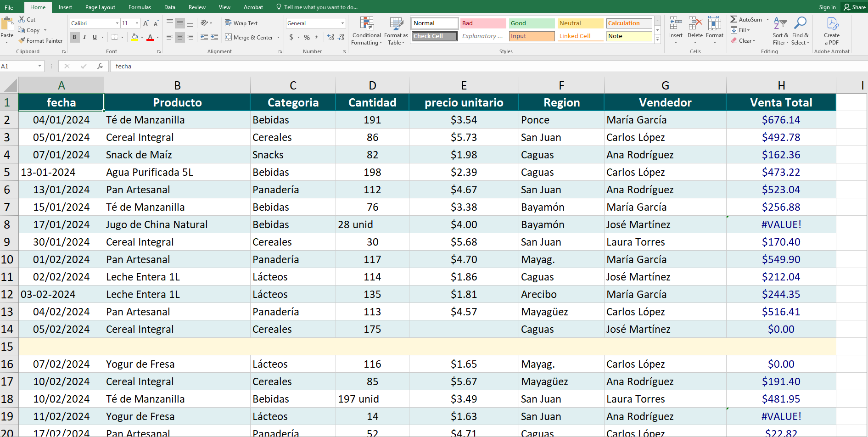Open the font size dropdown
This screenshot has height=437, width=868.
(x=137, y=23)
